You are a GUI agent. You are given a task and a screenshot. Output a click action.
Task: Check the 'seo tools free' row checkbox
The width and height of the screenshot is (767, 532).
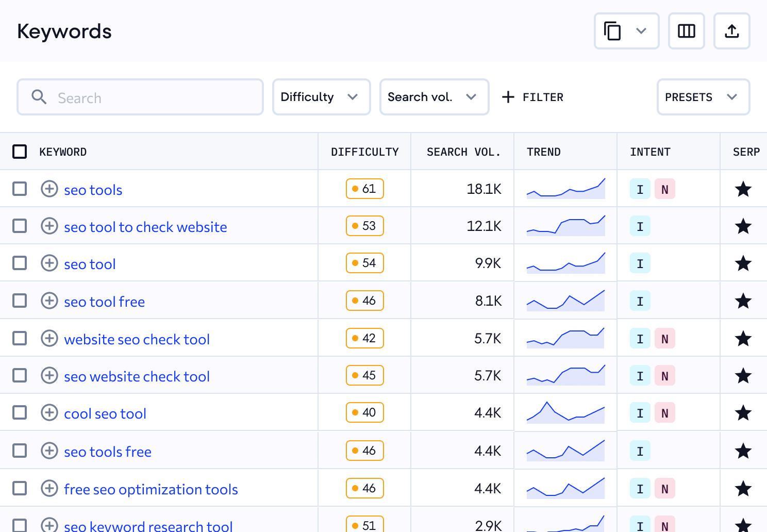(x=20, y=451)
